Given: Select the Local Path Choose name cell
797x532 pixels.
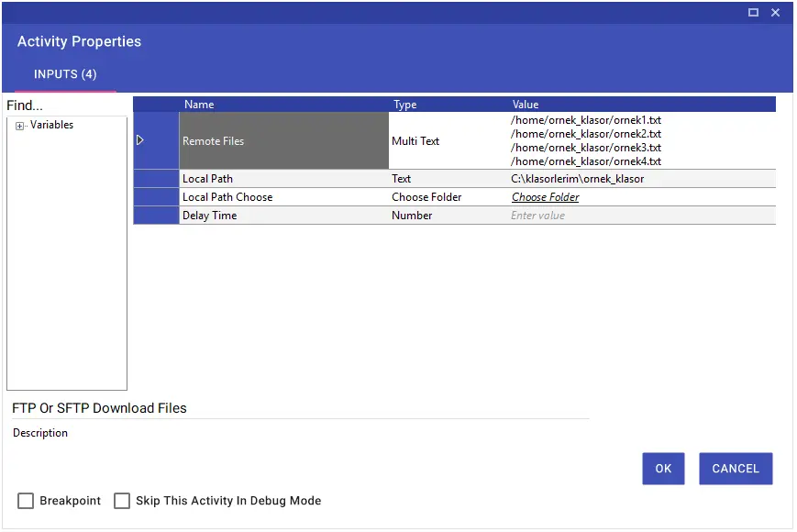Looking at the screenshot, I should [x=283, y=197].
